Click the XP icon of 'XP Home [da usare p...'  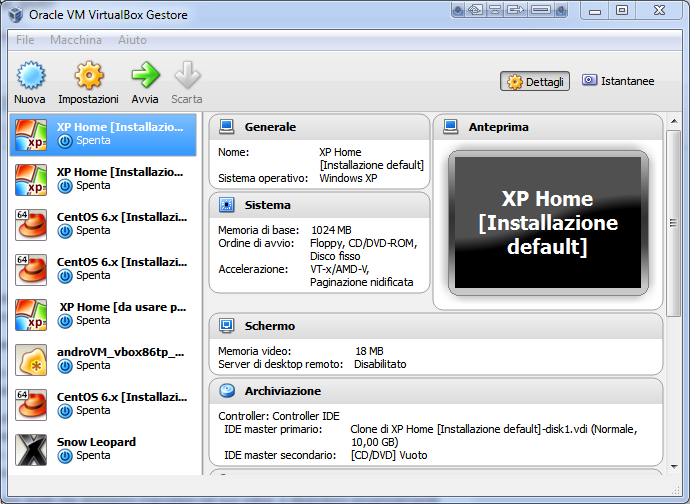(x=31, y=315)
